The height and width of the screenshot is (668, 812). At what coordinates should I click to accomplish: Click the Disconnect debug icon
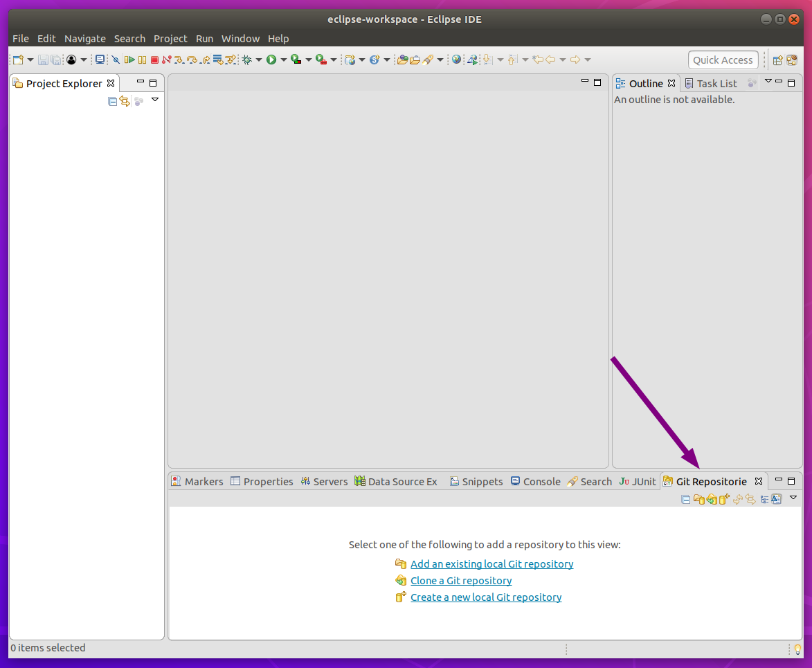(166, 60)
